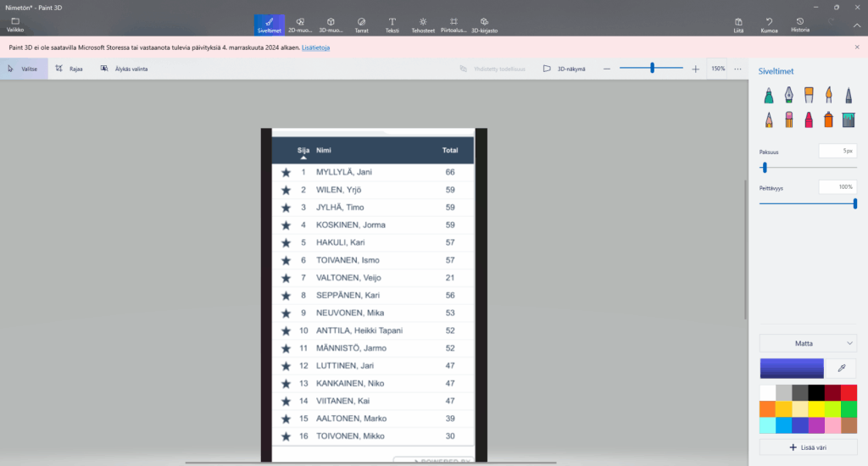The height and width of the screenshot is (466, 868).
Task: Toggle the 3D-näkymä view
Action: (565, 69)
